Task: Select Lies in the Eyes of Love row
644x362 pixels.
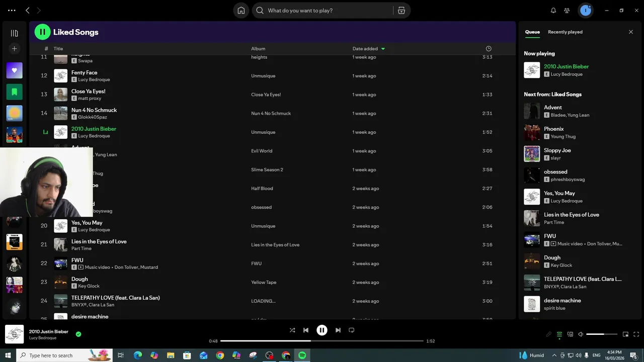Action: 272,245
